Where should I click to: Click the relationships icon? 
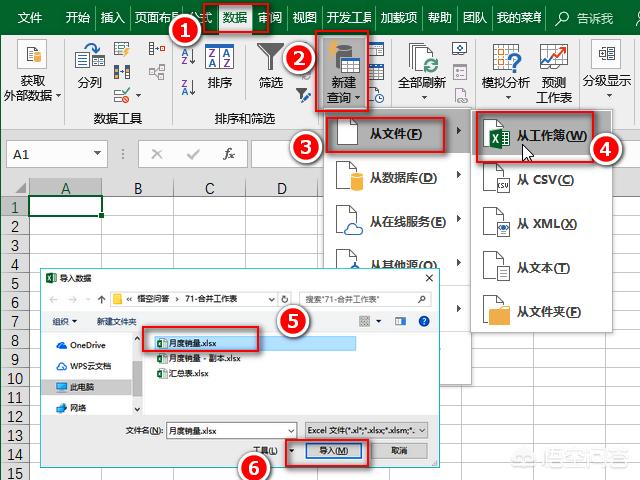click(157, 72)
